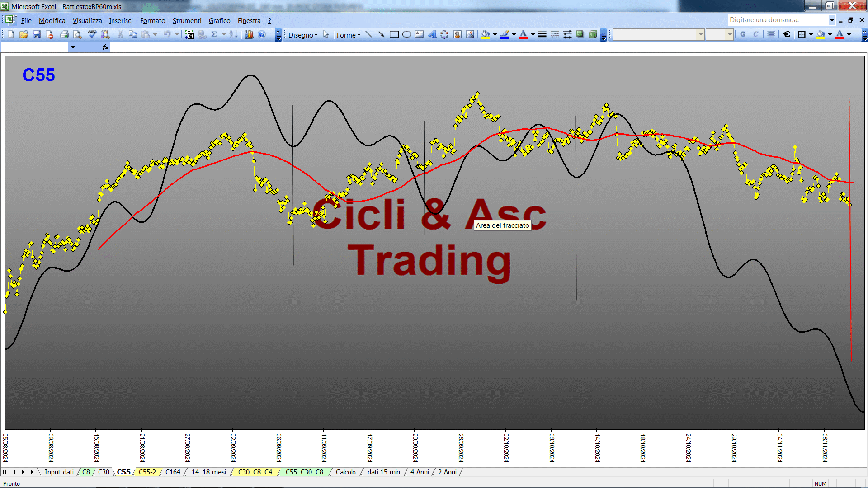
Task: Click the Sort ascending A-Z icon
Action: click(x=233, y=34)
